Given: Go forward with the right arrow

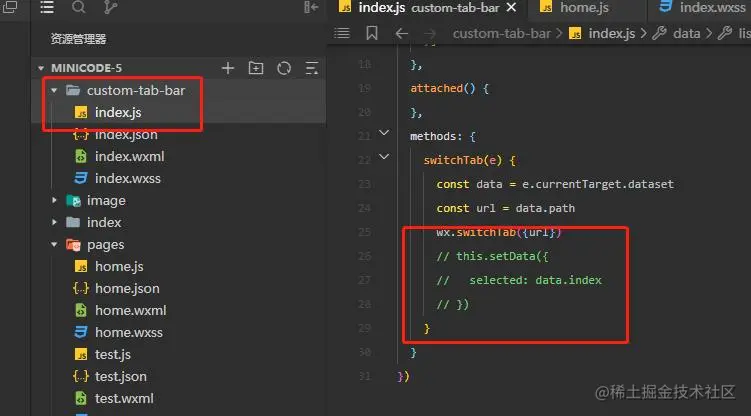Looking at the screenshot, I should 430,33.
